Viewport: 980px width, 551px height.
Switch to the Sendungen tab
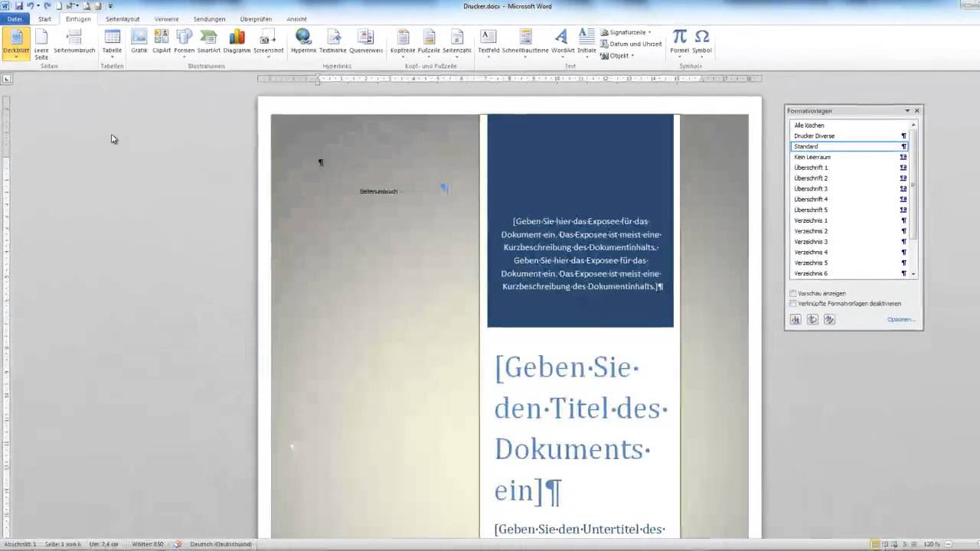209,19
